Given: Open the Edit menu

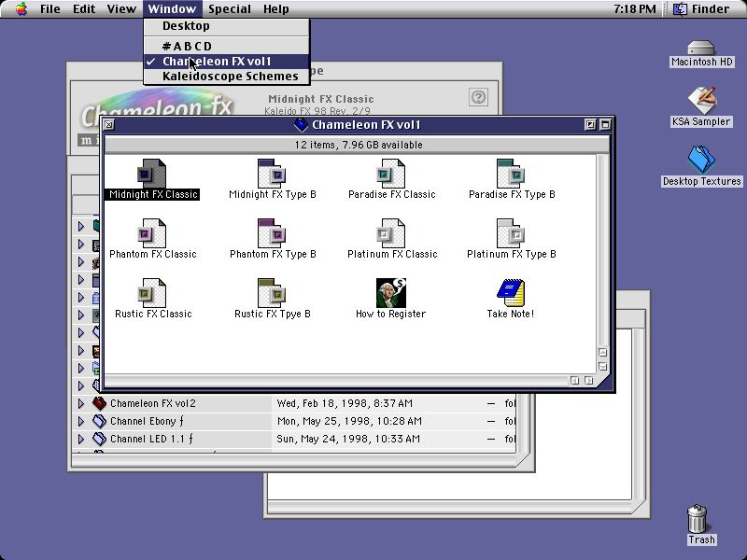Looking at the screenshot, I should click(x=84, y=9).
